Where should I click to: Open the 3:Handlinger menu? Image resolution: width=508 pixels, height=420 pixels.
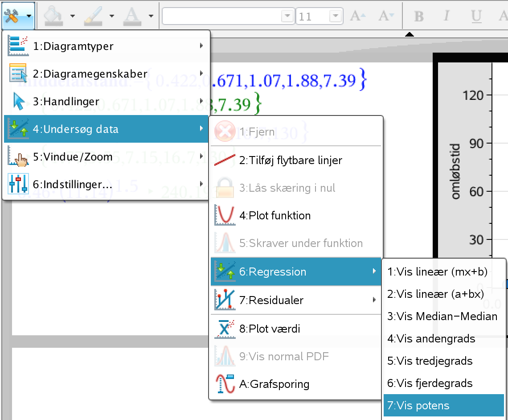click(106, 102)
